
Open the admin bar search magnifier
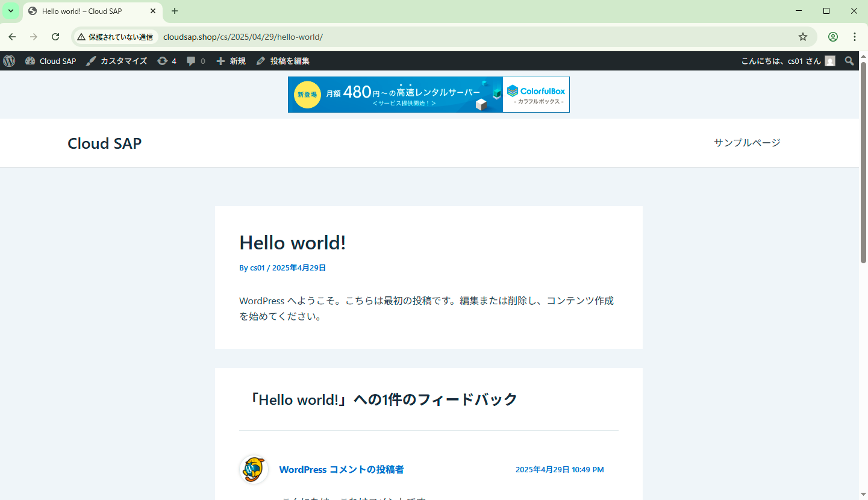(x=849, y=61)
